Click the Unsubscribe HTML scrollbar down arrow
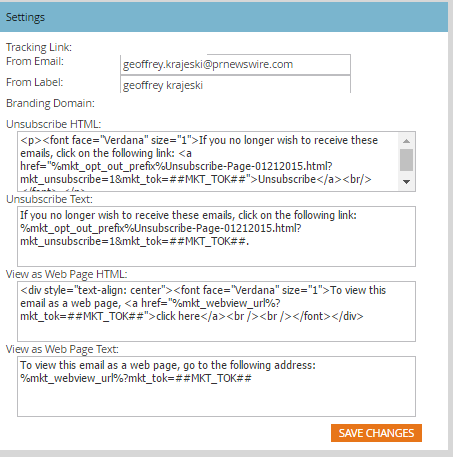The height and width of the screenshot is (457, 453). coord(406,182)
